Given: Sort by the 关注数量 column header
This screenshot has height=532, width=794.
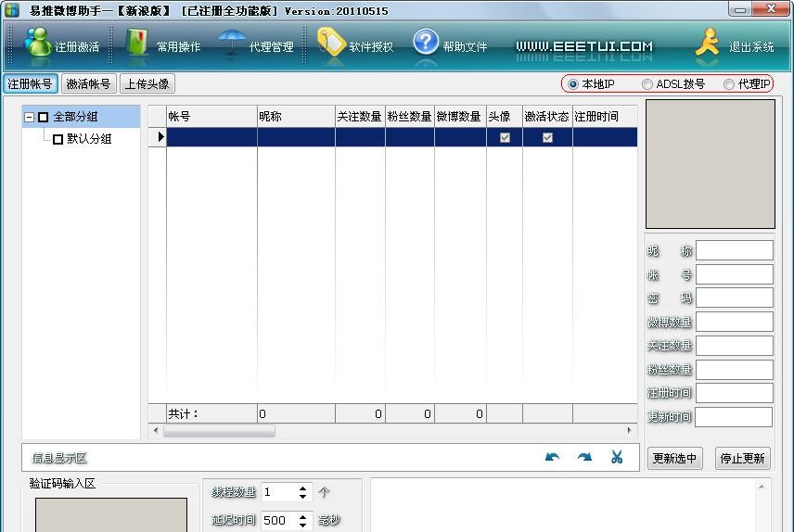Looking at the screenshot, I should (360, 117).
